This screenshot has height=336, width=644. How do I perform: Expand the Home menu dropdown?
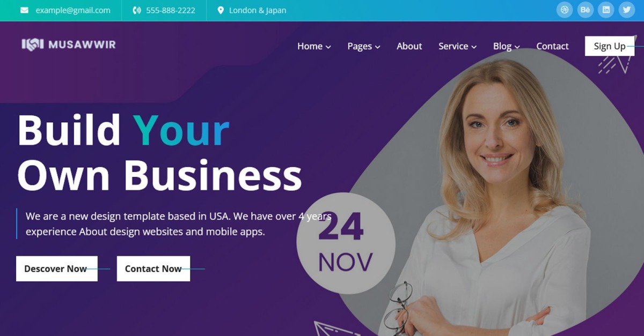coord(314,46)
